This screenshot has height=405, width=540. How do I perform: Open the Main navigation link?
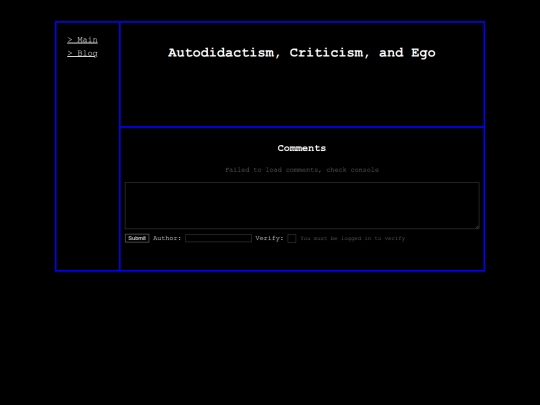[x=82, y=40]
